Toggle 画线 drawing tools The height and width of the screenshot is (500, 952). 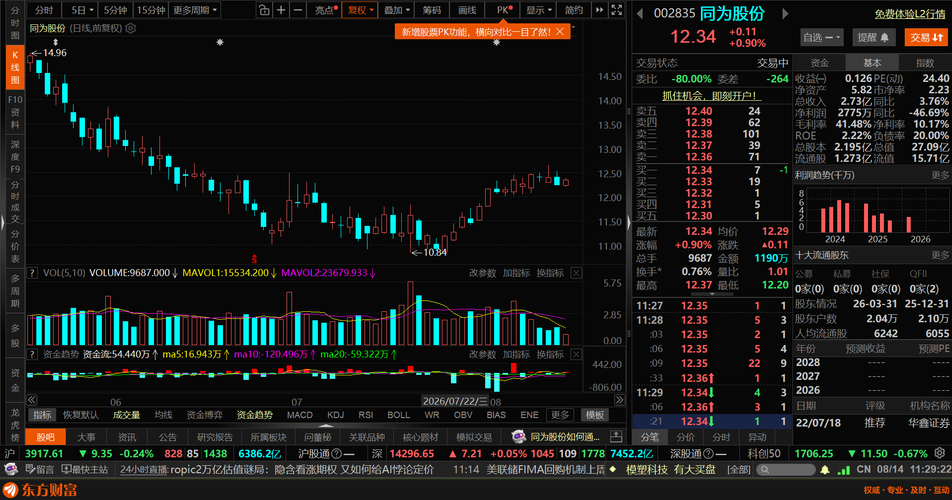point(467,10)
